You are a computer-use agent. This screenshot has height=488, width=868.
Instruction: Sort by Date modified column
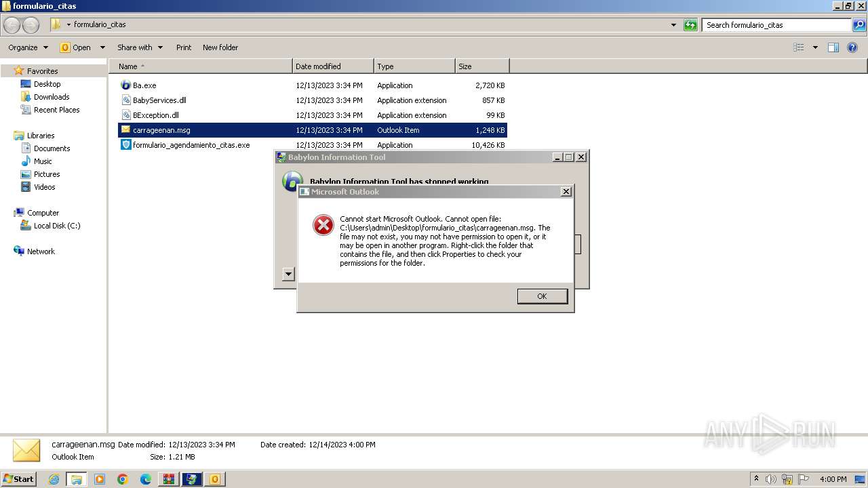click(x=333, y=66)
